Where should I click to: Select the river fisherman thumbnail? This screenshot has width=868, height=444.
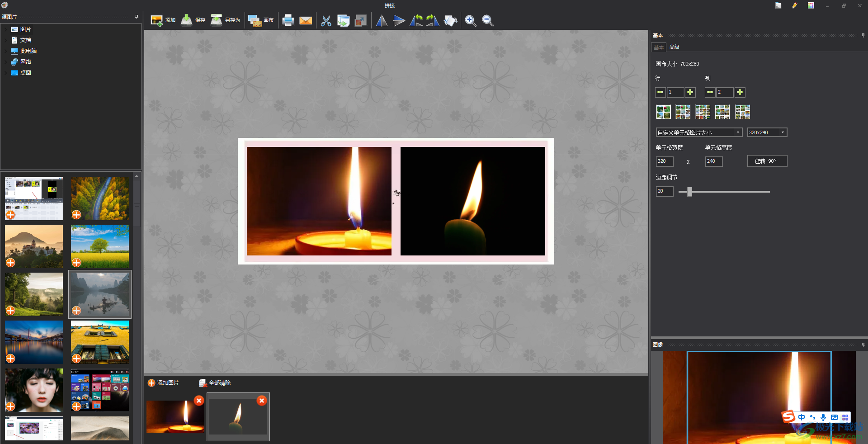pyautogui.click(x=100, y=294)
